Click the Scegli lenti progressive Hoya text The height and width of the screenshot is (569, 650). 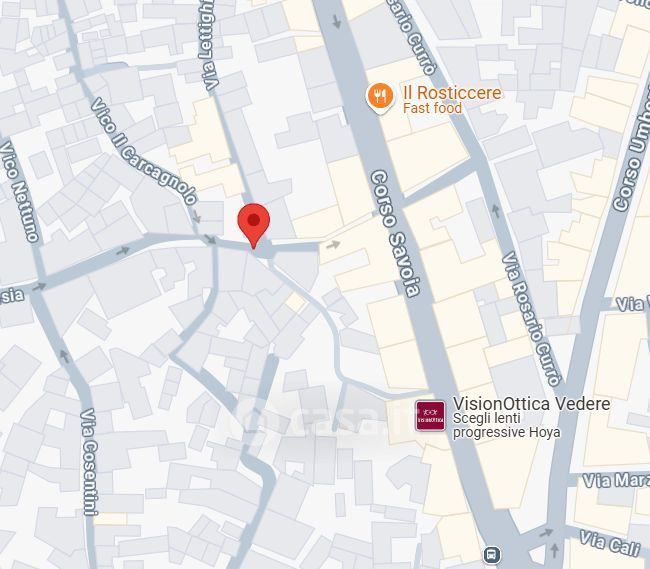pyautogui.click(x=507, y=425)
